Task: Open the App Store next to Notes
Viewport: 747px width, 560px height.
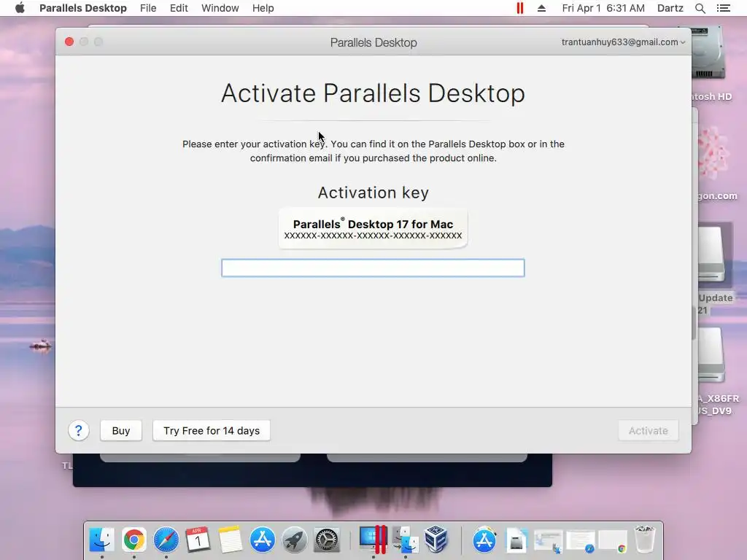Action: point(262,540)
